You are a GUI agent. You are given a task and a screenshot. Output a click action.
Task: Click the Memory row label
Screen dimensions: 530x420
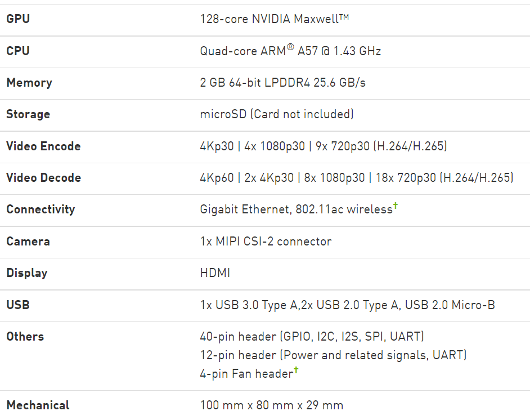tap(29, 83)
